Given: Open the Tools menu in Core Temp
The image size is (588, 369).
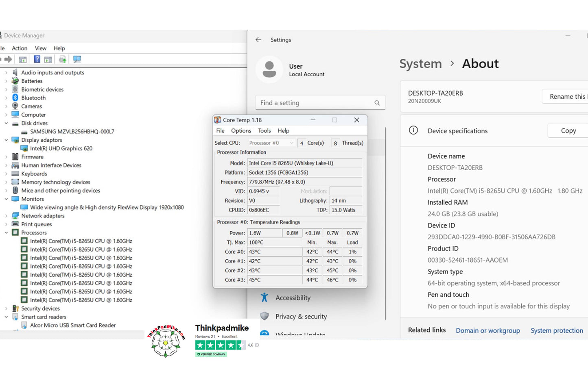Looking at the screenshot, I should point(264,130).
